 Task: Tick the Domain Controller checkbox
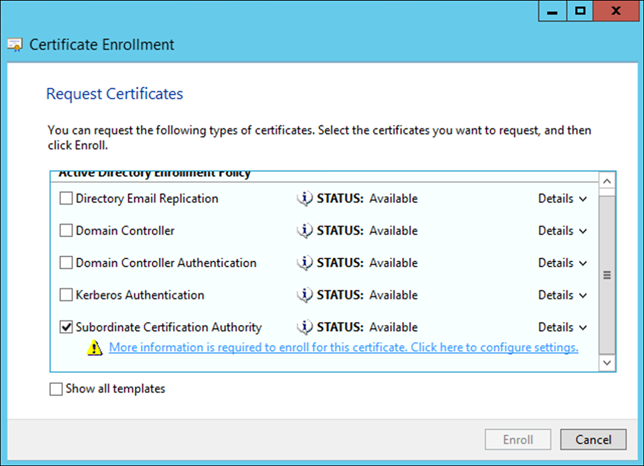pyautogui.click(x=66, y=231)
